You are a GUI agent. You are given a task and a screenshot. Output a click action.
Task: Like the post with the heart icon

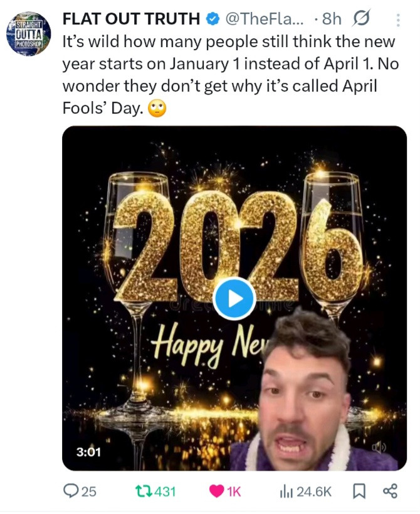tap(214, 491)
